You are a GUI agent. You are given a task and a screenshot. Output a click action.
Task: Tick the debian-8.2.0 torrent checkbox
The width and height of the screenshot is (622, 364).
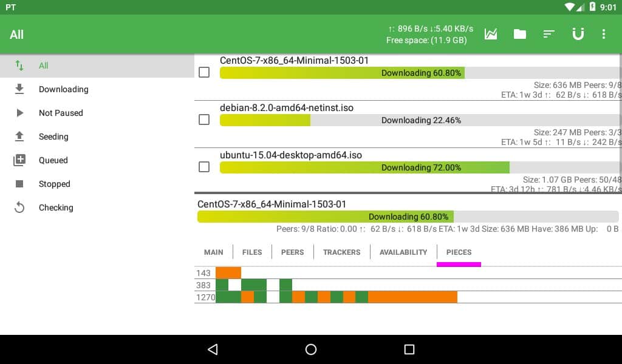click(204, 120)
